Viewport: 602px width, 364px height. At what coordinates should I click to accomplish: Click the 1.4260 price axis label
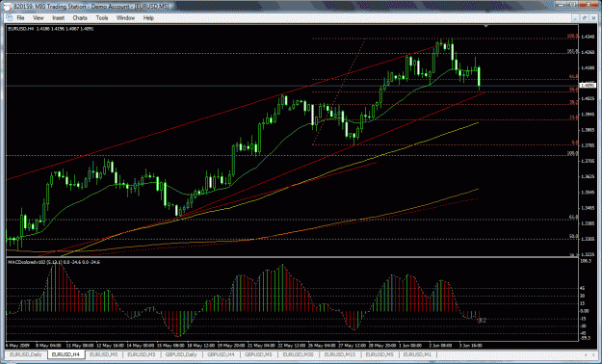(588, 53)
